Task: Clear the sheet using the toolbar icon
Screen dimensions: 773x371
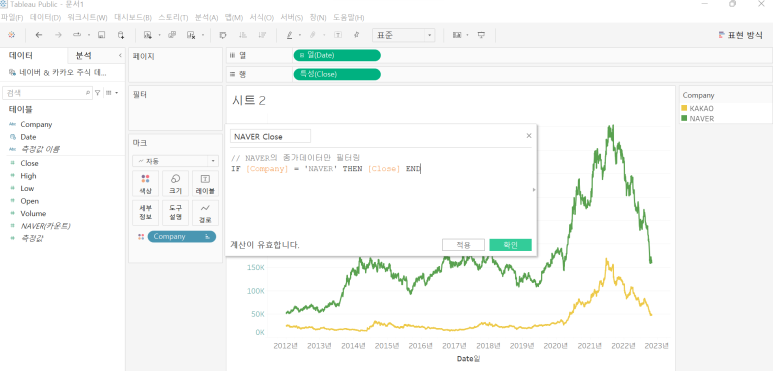Action: point(191,35)
